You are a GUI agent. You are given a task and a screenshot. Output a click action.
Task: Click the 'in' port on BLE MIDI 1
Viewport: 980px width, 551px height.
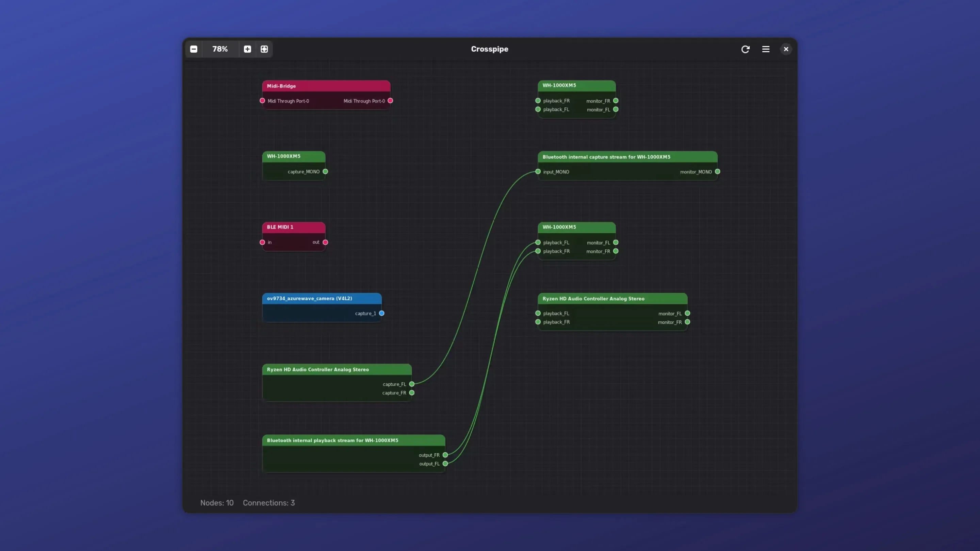point(262,242)
